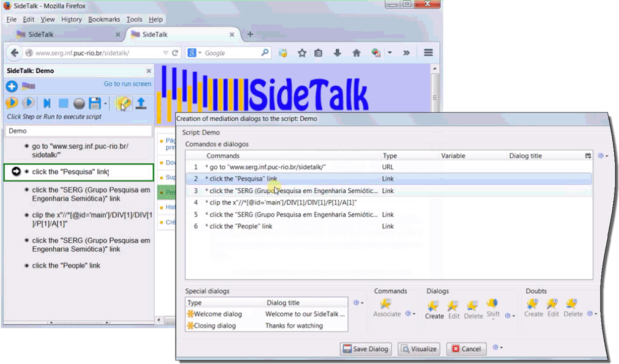Click the Bookmark star icon
This screenshot has height=364, width=619.
click(x=302, y=53)
